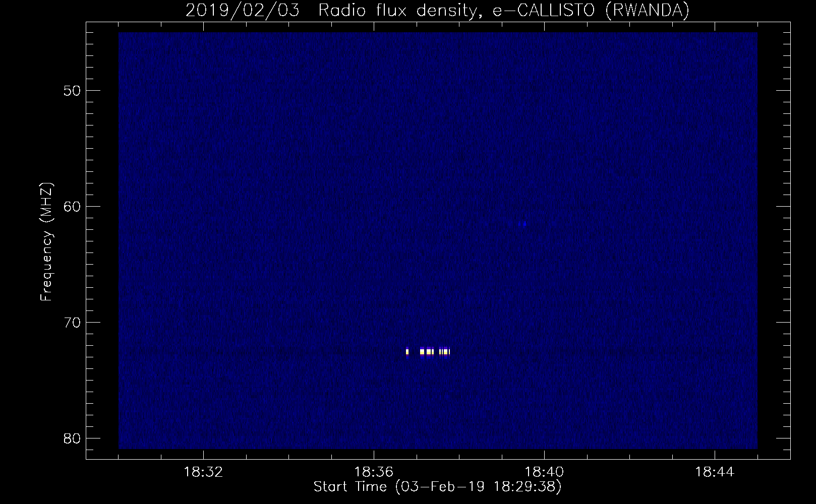Click the plot title 'Radio flux density, e-CALLISTO (RWANDA)'
816x504 pixels.
tap(504, 10)
